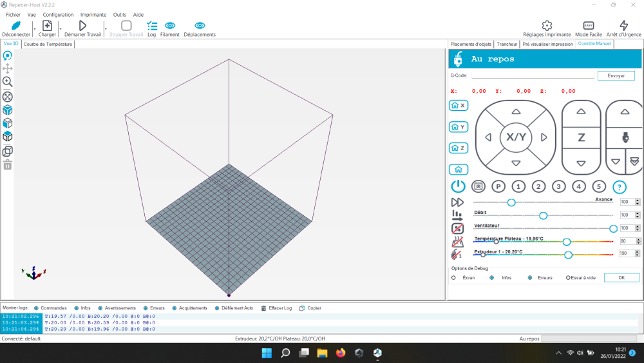Click the fit-to-bed view icon
The width and height of the screenshot is (644, 363).
tap(7, 97)
